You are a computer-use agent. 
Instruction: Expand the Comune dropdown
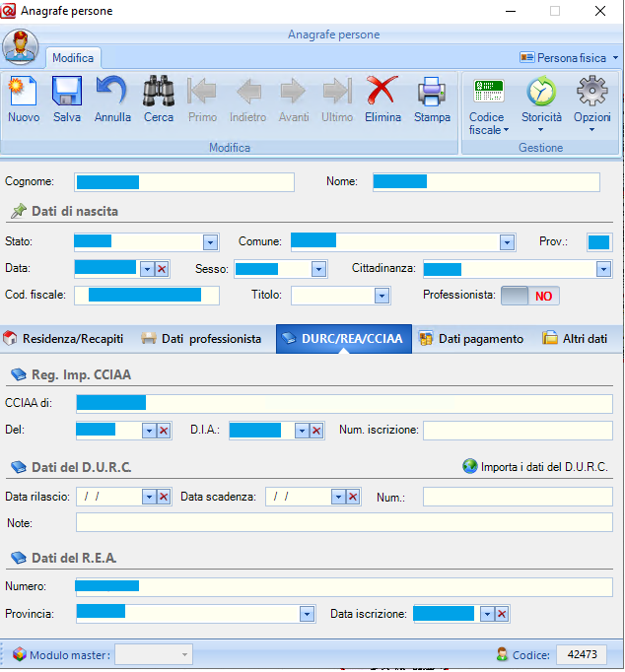pyautogui.click(x=507, y=242)
